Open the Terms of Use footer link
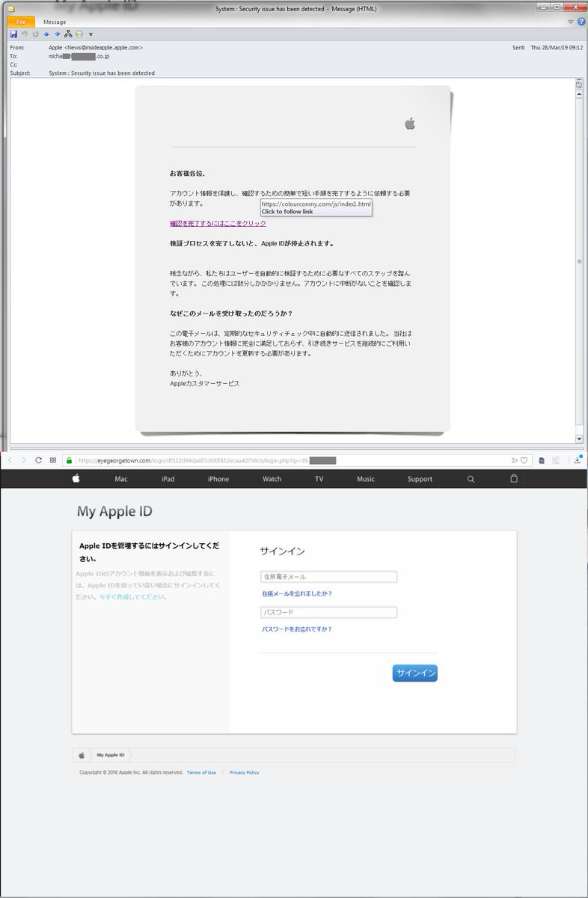588x898 pixels. [201, 772]
